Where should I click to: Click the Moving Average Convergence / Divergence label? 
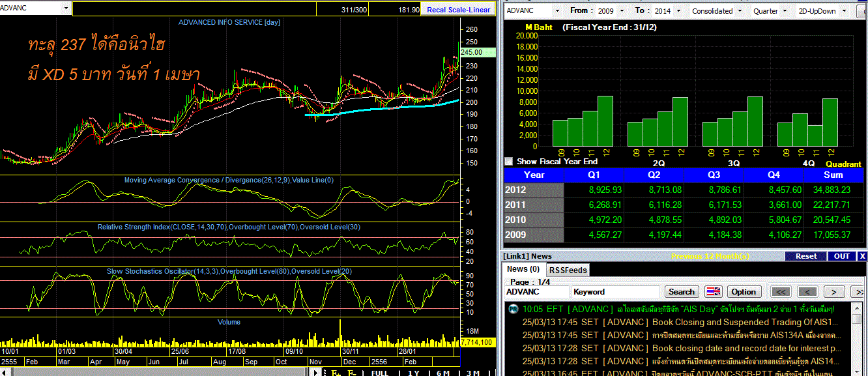click(229, 180)
